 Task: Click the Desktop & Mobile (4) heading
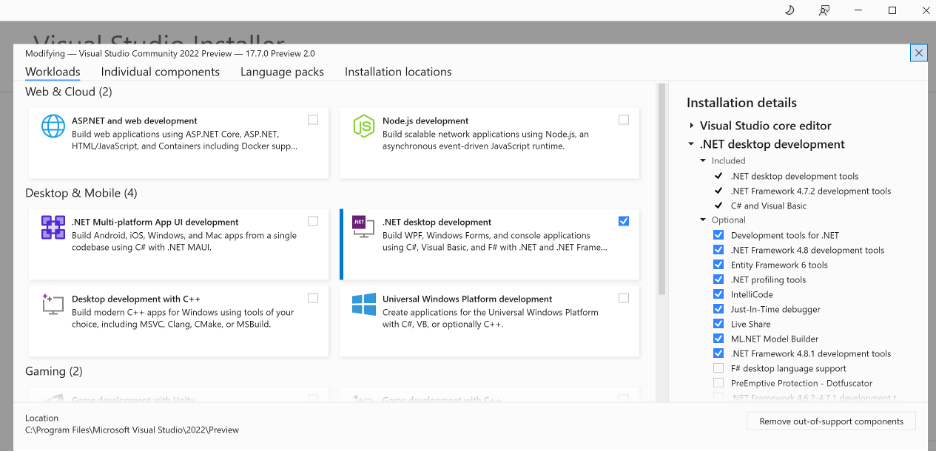click(81, 193)
